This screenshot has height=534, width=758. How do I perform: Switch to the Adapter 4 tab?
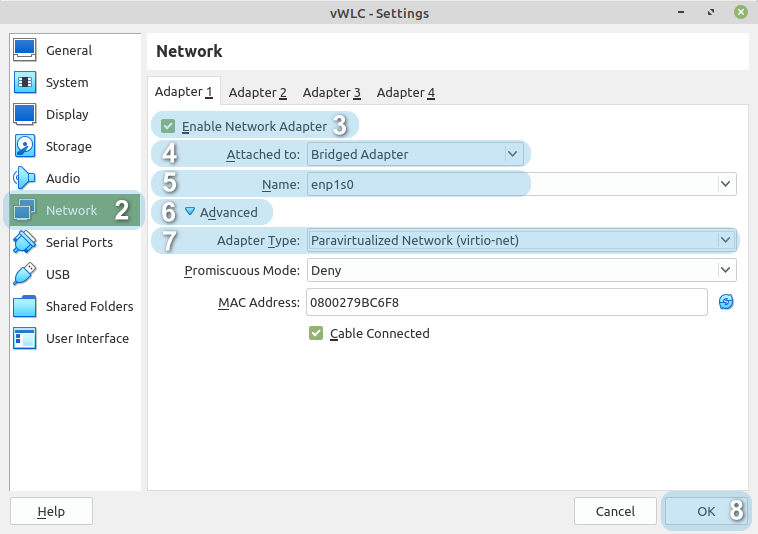point(405,92)
